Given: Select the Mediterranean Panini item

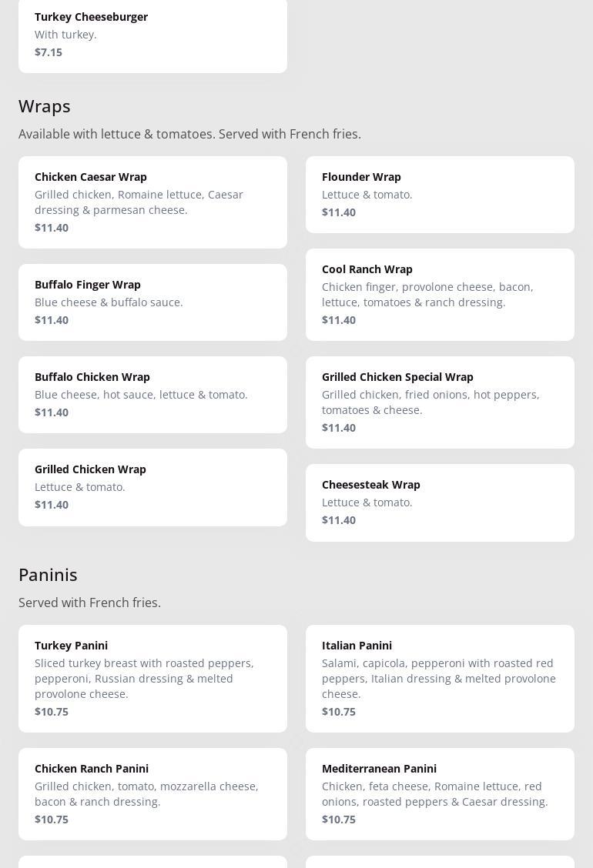Looking at the screenshot, I should click(x=440, y=794).
